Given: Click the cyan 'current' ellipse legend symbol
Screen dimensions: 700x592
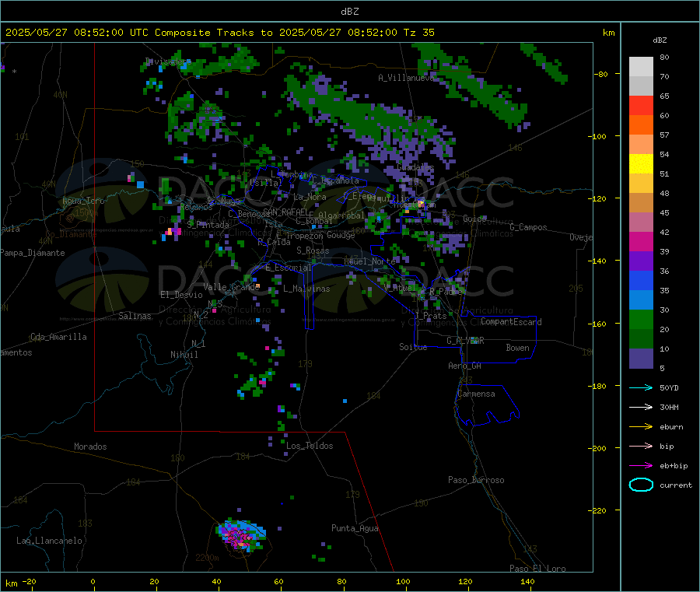Looking at the screenshot, I should (x=641, y=485).
